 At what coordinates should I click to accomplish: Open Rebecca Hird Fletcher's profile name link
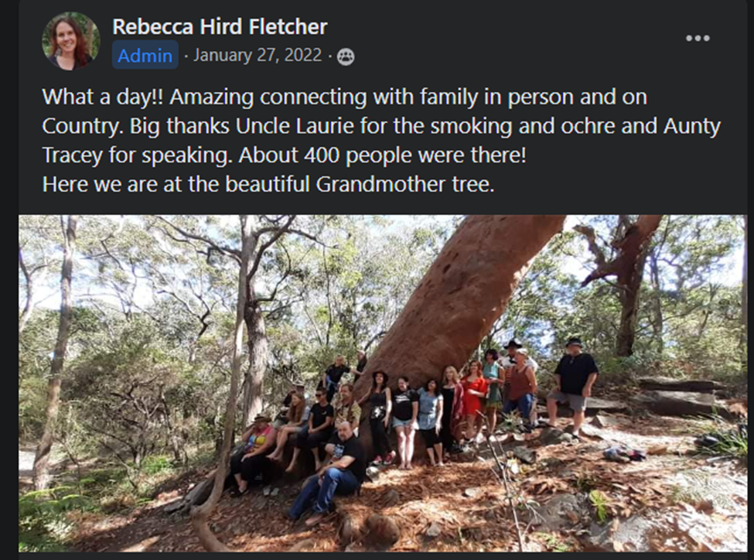[x=220, y=27]
